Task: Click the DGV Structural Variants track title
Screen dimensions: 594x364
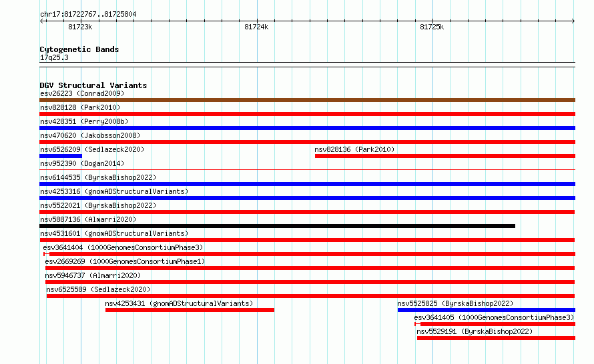Action: [93, 85]
